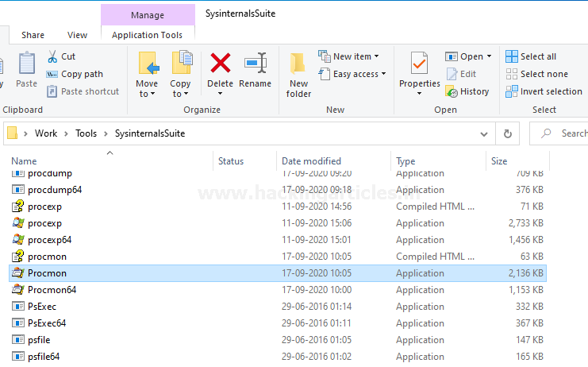Go to the Work folder breadcrumb
Screen dimensions: 588x367
46,133
